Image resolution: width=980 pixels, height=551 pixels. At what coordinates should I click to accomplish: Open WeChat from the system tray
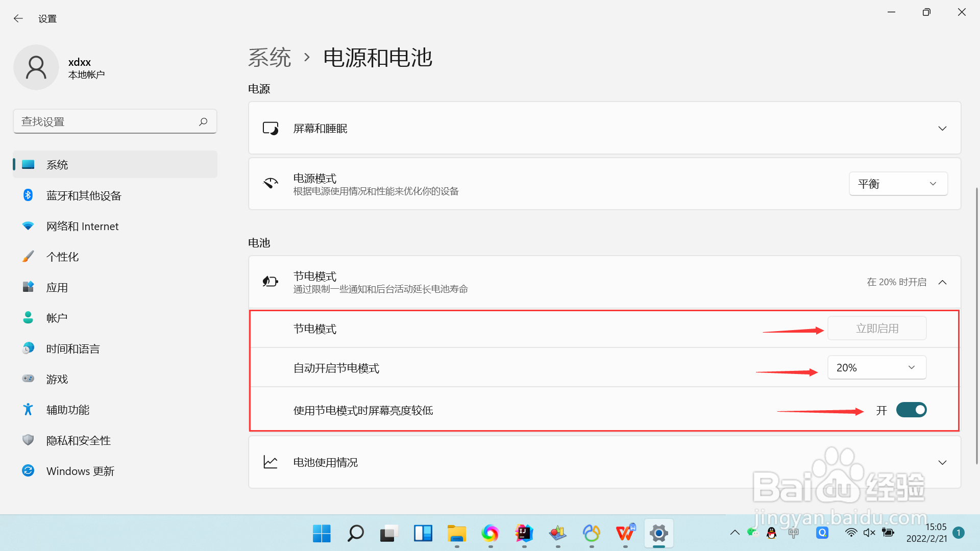[752, 533]
